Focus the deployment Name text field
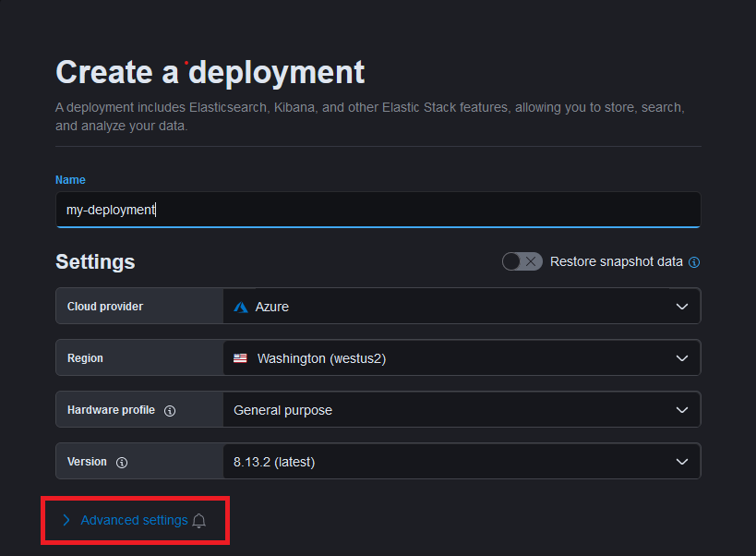 pyautogui.click(x=378, y=210)
